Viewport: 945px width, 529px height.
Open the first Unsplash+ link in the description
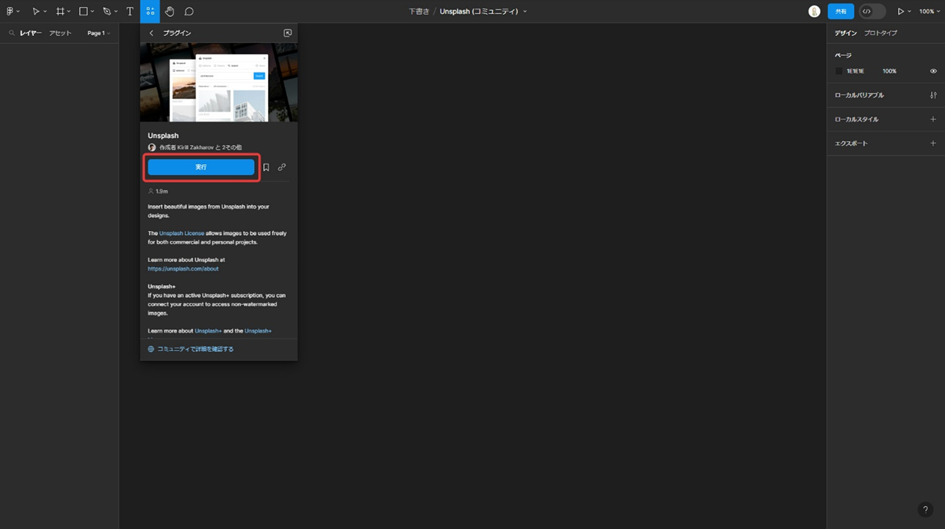[208, 331]
